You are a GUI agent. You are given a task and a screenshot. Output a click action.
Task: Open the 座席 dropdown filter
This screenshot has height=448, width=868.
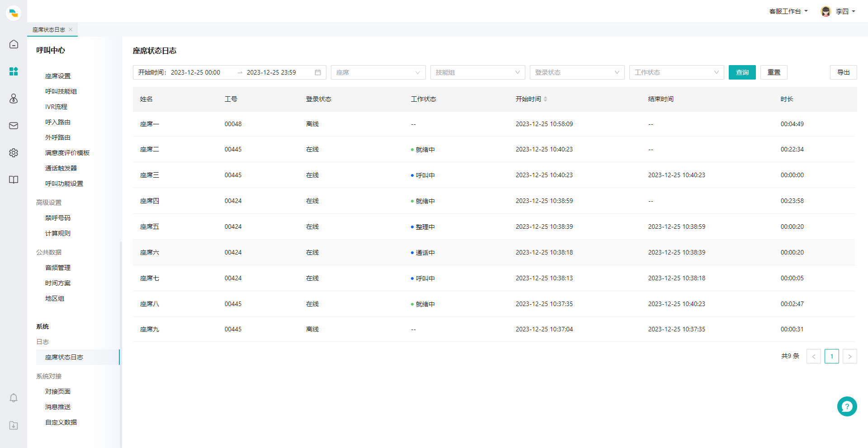378,72
